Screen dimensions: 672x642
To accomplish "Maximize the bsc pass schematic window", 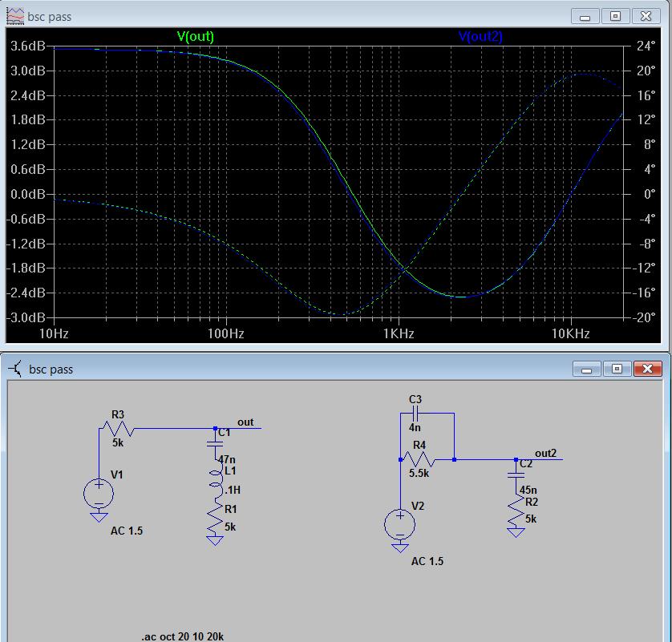I will pyautogui.click(x=617, y=369).
